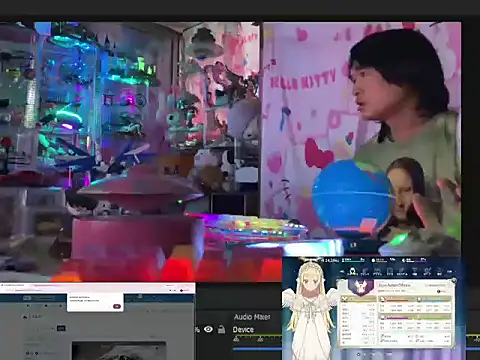Toggle the source lock icon
The image size is (480, 360).
point(221,329)
